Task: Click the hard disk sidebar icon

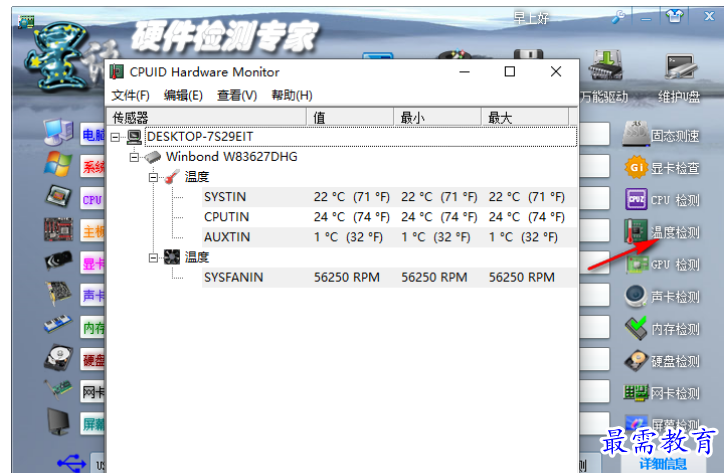Action: (x=58, y=358)
